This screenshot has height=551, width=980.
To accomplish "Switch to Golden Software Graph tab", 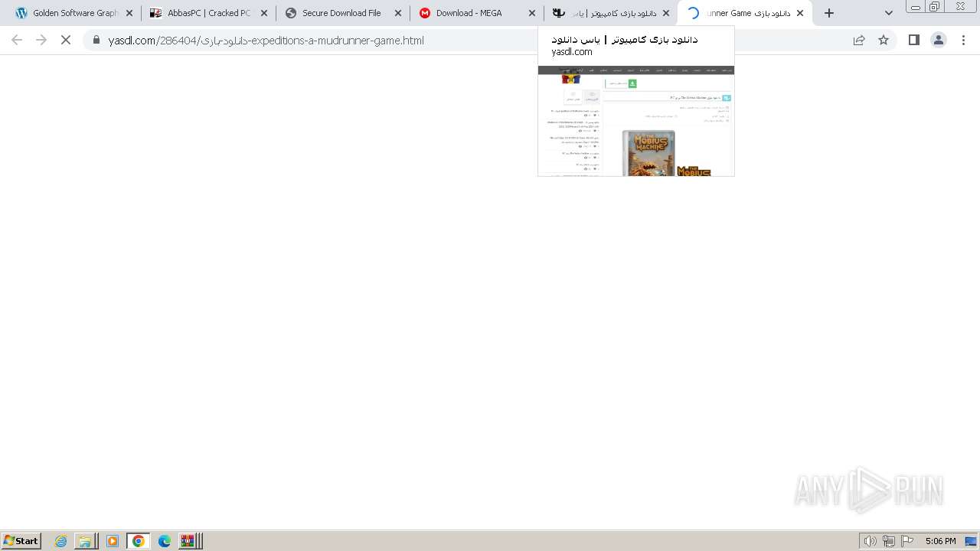I will click(x=73, y=13).
